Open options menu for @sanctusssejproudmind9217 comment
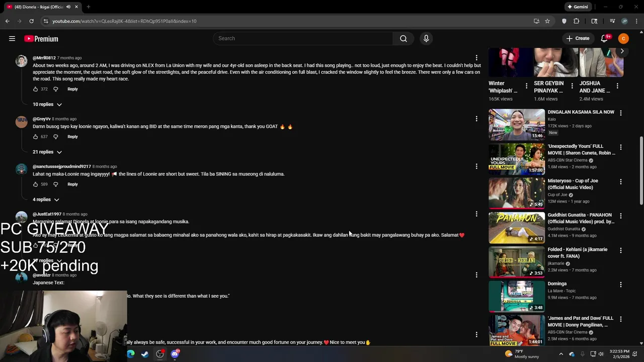 pyautogui.click(x=476, y=166)
